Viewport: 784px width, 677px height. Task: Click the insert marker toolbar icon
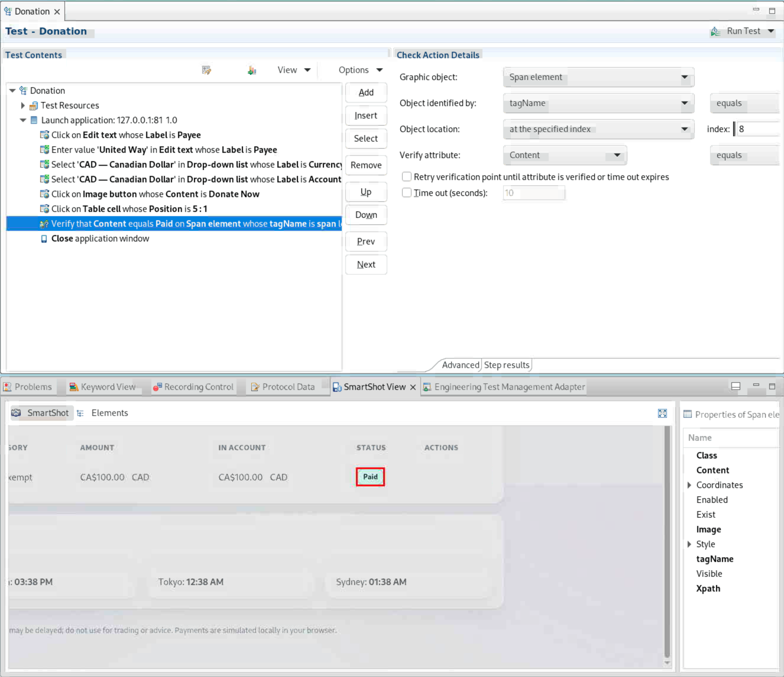(252, 70)
